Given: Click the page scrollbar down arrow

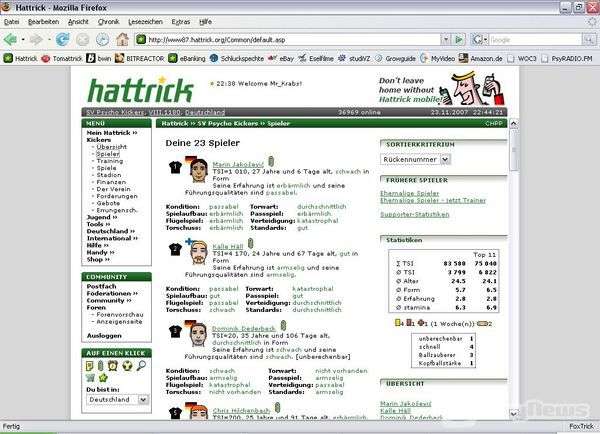Looking at the screenshot, I should coord(514,414).
